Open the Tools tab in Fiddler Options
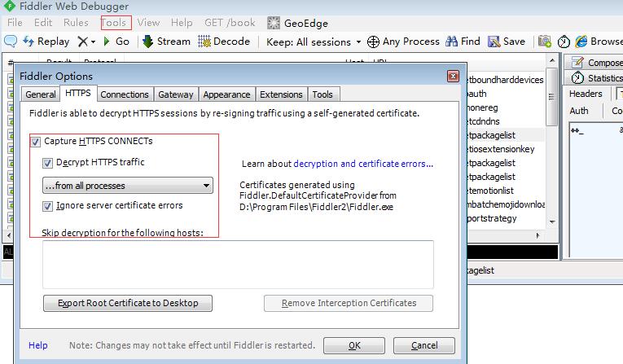This screenshot has width=623, height=364. point(322,94)
